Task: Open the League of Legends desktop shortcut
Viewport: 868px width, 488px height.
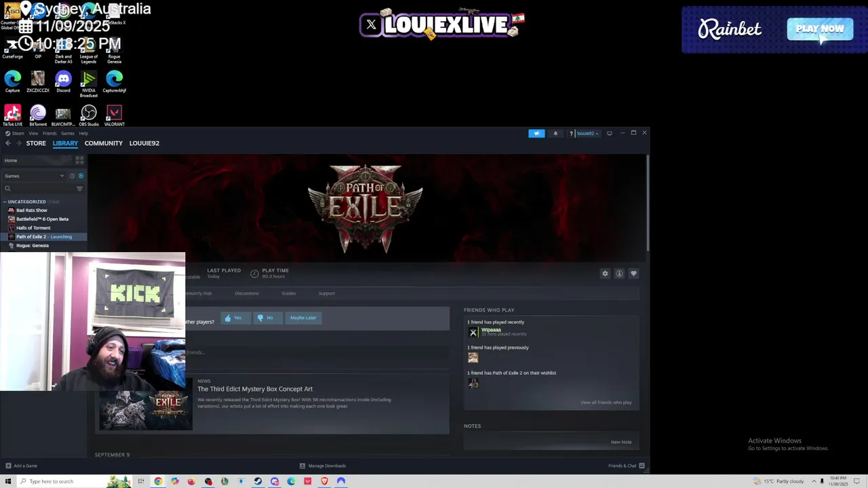Action: pyautogui.click(x=89, y=54)
